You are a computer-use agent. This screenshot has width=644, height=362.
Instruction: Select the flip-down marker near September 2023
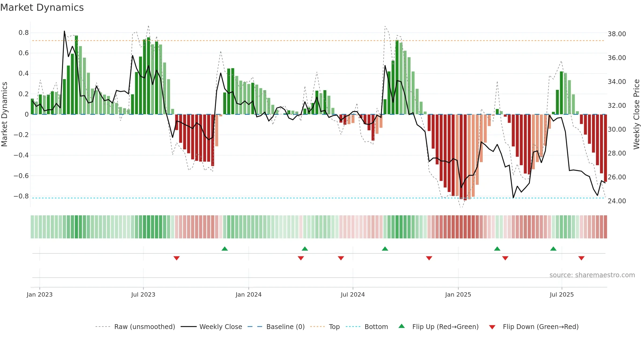pos(177,258)
